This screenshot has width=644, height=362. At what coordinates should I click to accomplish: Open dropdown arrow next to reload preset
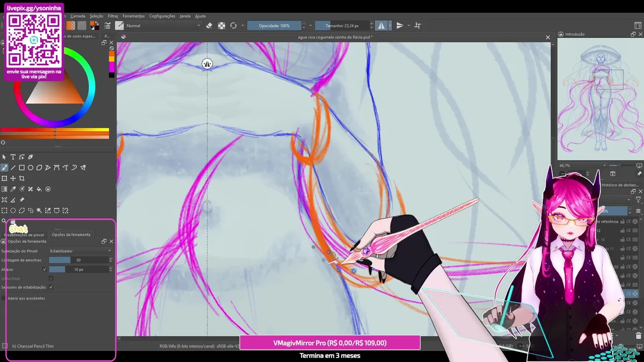pos(243,26)
